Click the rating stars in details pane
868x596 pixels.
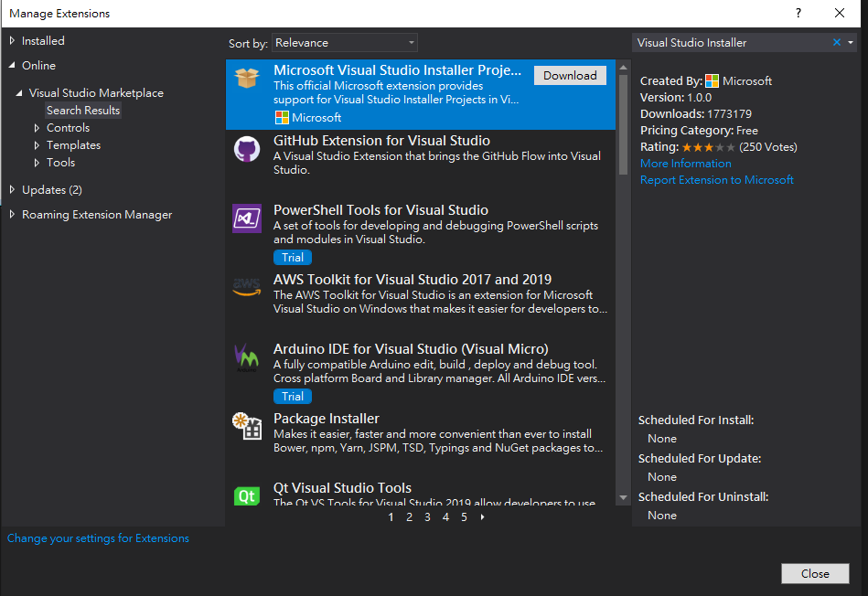point(709,147)
